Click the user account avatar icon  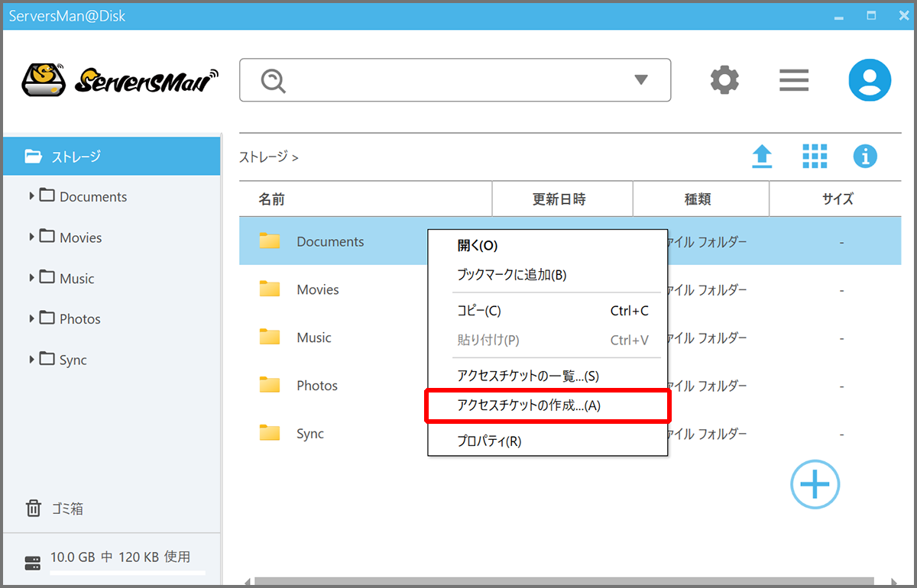(x=870, y=80)
